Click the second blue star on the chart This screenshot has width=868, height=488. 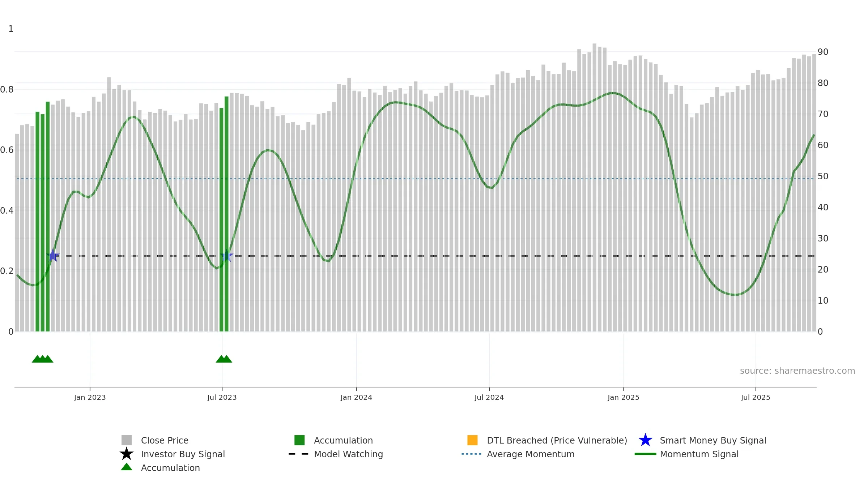(227, 256)
